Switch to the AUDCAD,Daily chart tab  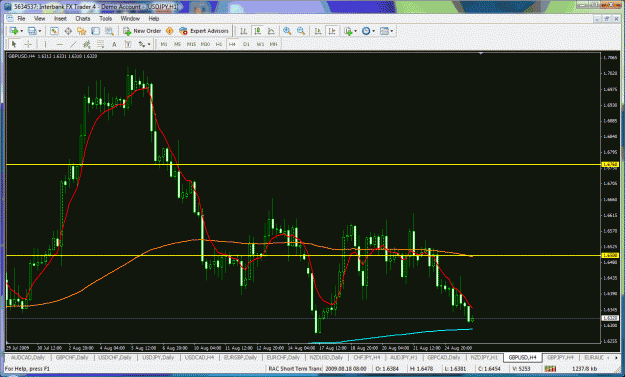click(28, 357)
